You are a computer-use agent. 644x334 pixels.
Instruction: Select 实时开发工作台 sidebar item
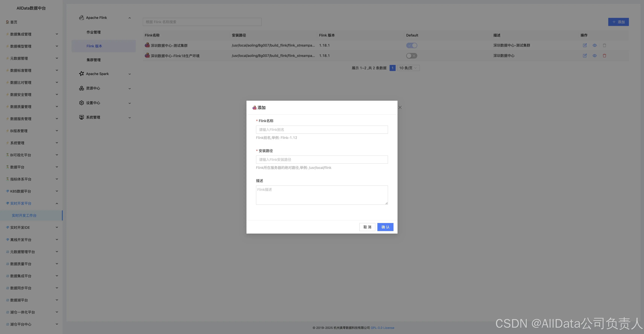coord(31,215)
